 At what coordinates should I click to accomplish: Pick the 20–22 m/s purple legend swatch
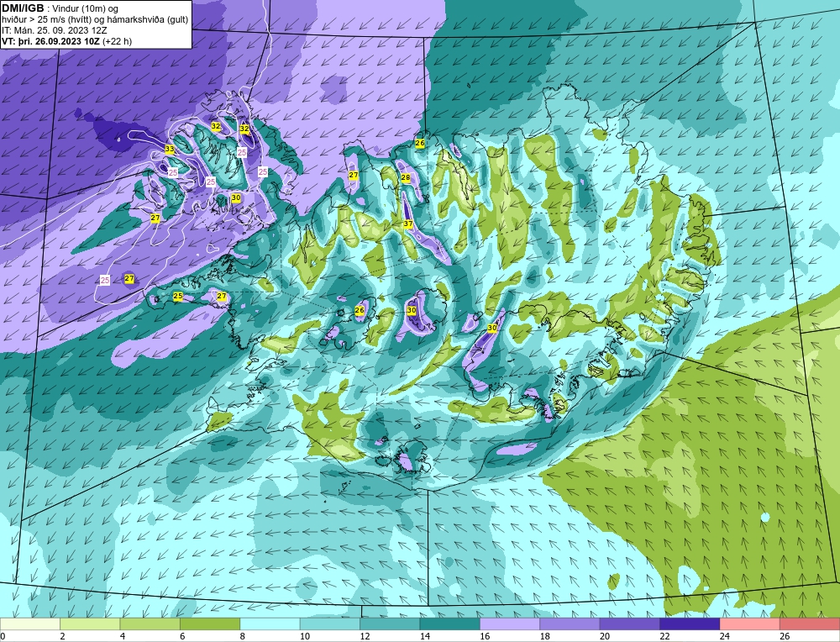(x=630, y=624)
